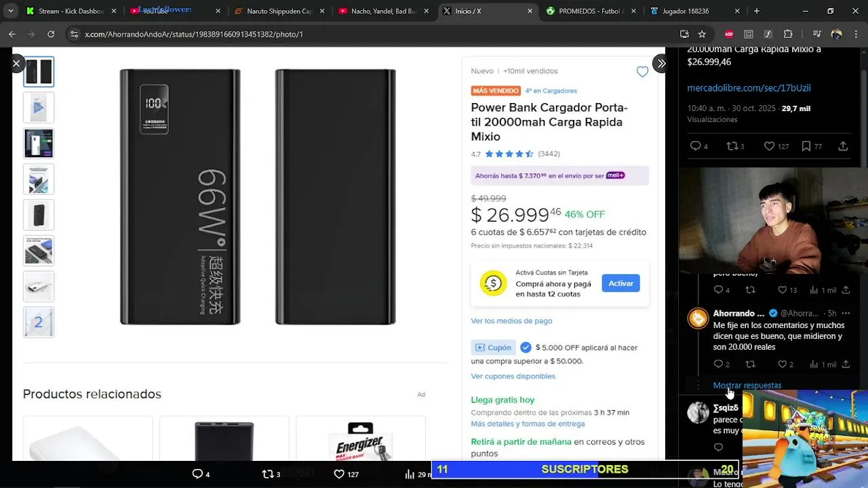The width and height of the screenshot is (868, 488).
Task: Open the (3442) reviews count
Action: 549,154
